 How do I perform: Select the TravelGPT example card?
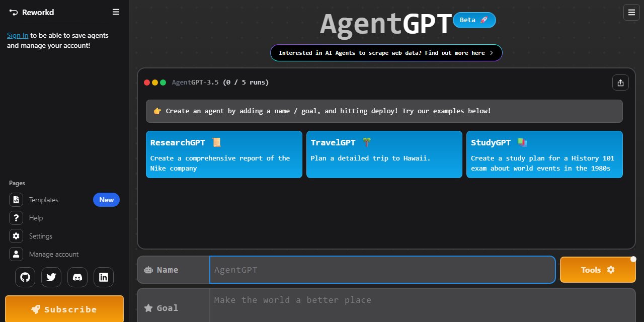coord(384,154)
